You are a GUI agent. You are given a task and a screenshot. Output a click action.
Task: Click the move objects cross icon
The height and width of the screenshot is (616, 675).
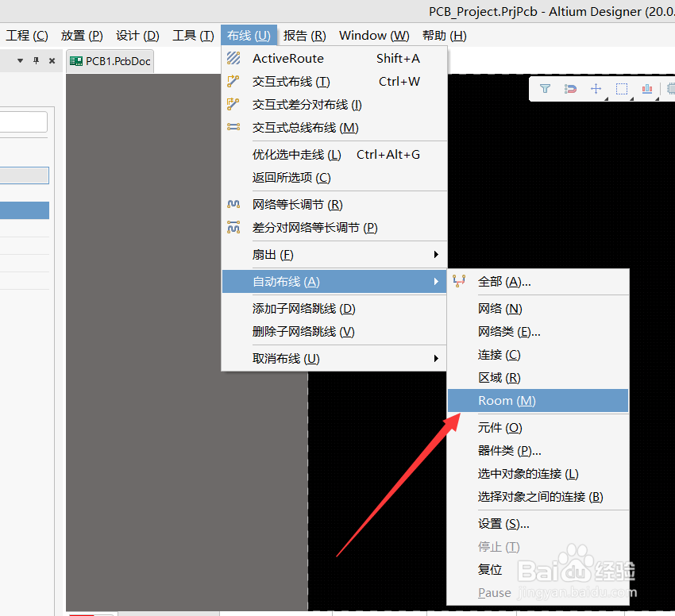tap(596, 89)
